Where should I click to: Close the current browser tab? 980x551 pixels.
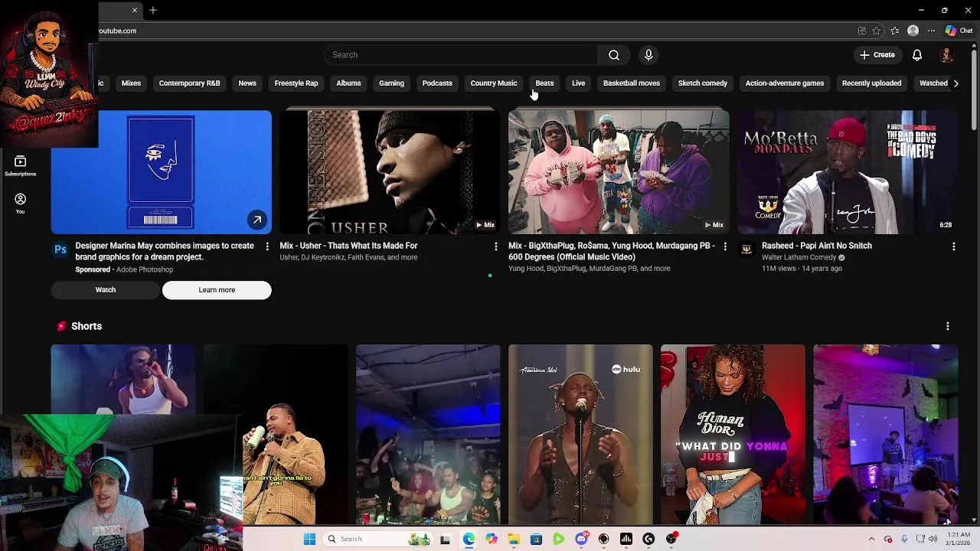click(x=135, y=10)
